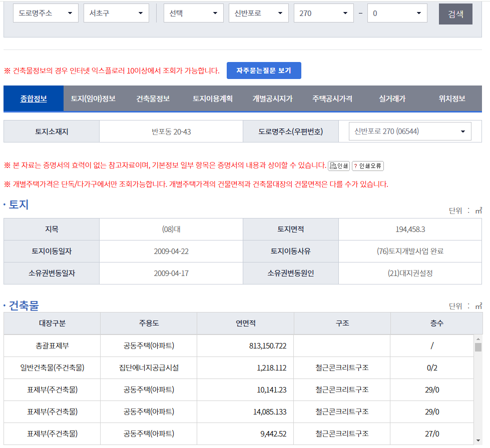Open the 선택 dropdown
490x448 pixels.
coord(193,13)
